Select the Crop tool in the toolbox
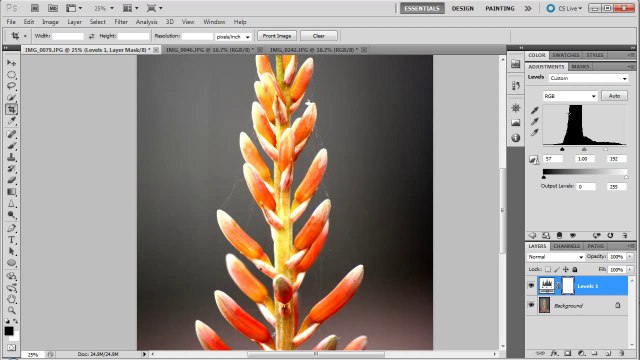 click(11, 109)
